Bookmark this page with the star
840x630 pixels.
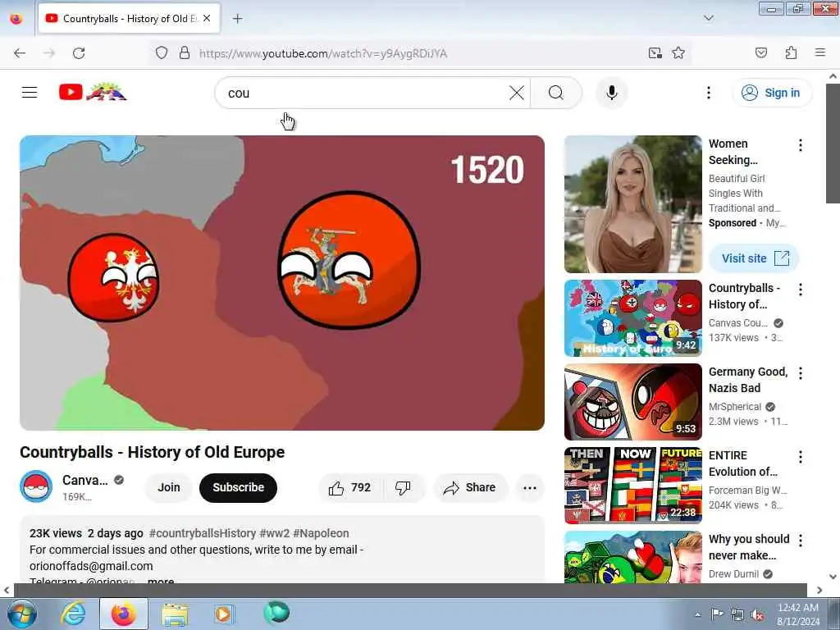(x=678, y=52)
